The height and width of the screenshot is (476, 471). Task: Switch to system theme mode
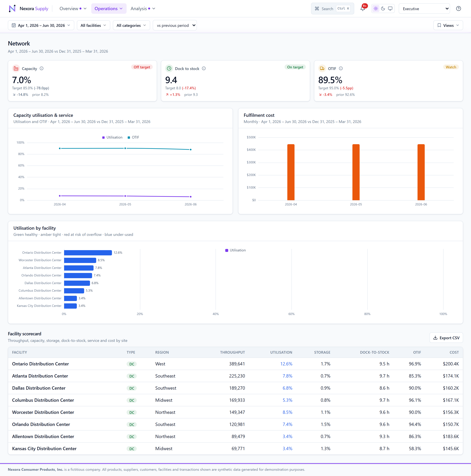[390, 9]
